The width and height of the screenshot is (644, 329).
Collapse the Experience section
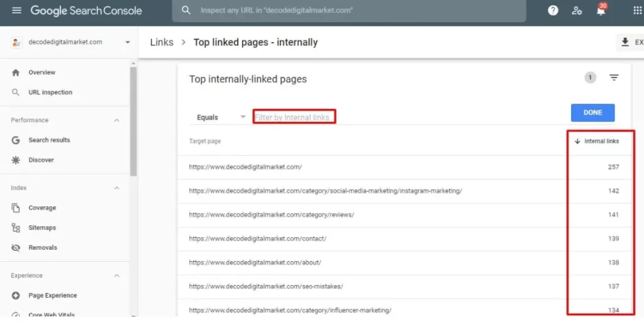(116, 276)
